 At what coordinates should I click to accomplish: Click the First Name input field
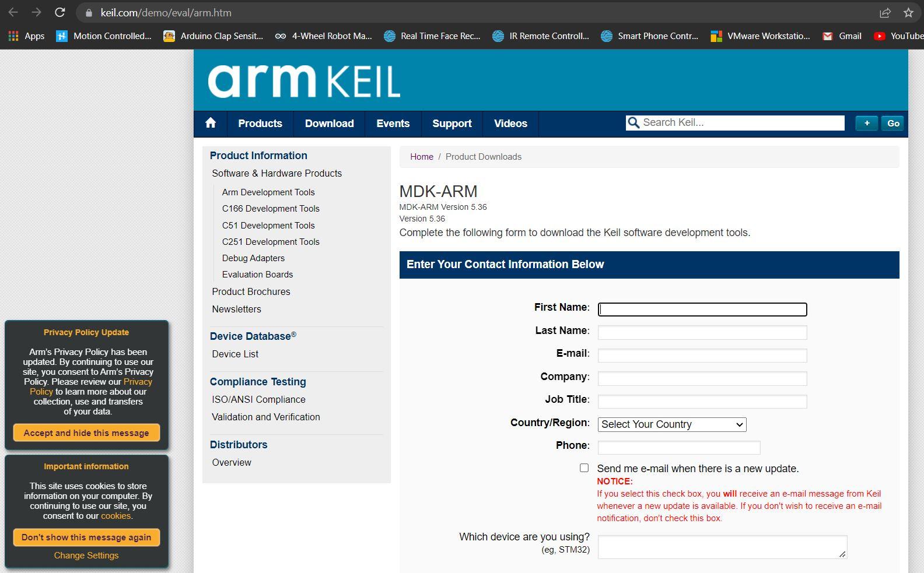(702, 310)
